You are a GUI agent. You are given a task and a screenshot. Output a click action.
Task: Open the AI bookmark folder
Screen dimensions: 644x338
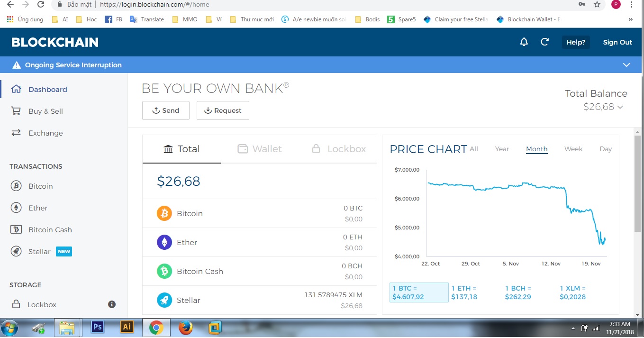[60, 19]
